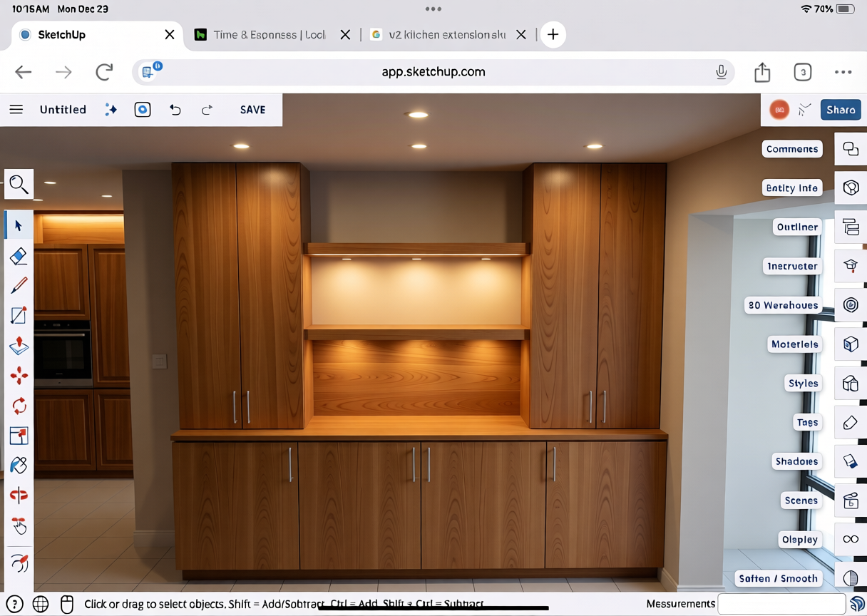Viewport: 867px width, 616px height.
Task: Select the Rotate tool
Action: pyautogui.click(x=19, y=406)
